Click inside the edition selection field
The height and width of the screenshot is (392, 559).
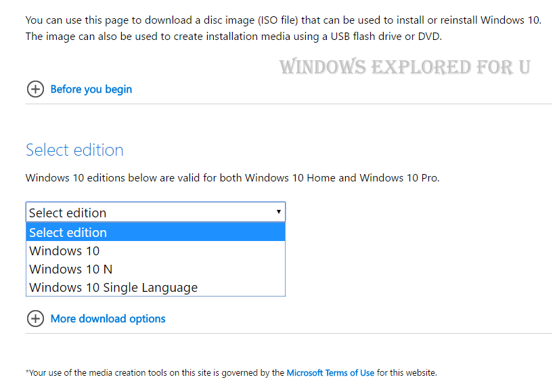pyautogui.click(x=135, y=212)
